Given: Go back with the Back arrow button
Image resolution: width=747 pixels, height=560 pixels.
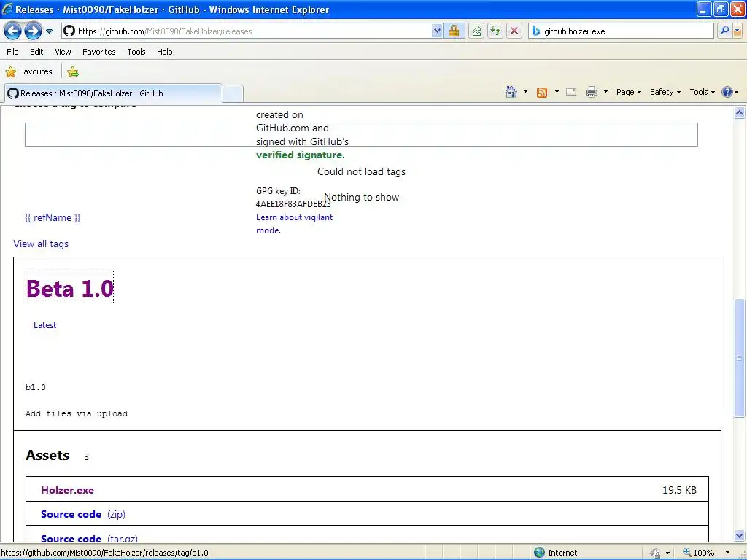Looking at the screenshot, I should click(x=13, y=31).
